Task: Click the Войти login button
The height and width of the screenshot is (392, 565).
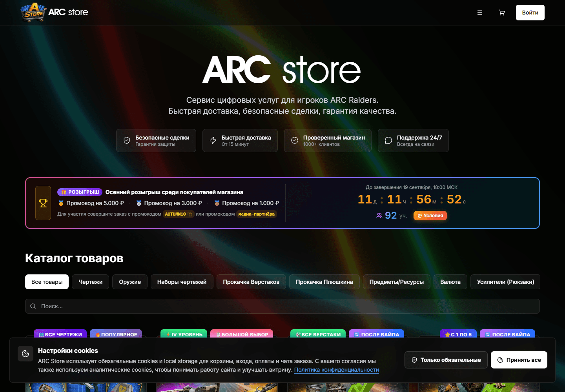Action: pyautogui.click(x=530, y=13)
